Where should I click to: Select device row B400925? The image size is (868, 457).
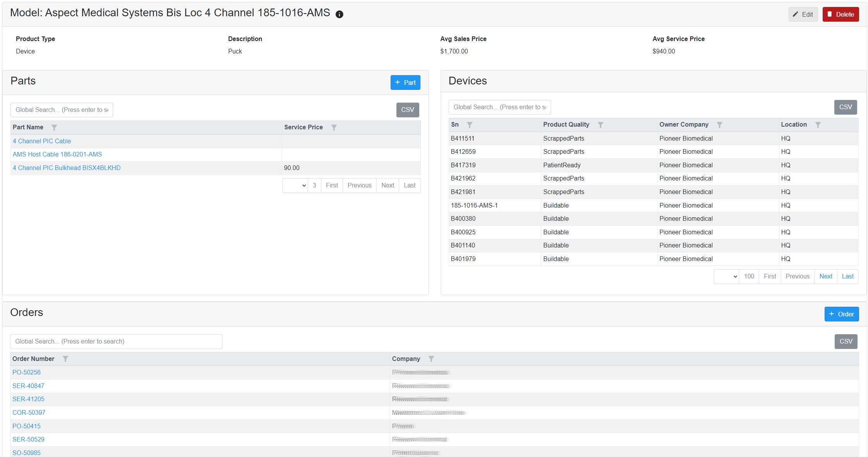[653, 232]
